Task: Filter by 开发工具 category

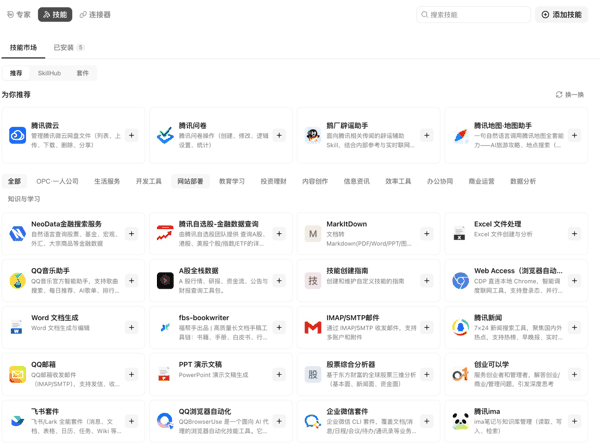Action: (148, 181)
